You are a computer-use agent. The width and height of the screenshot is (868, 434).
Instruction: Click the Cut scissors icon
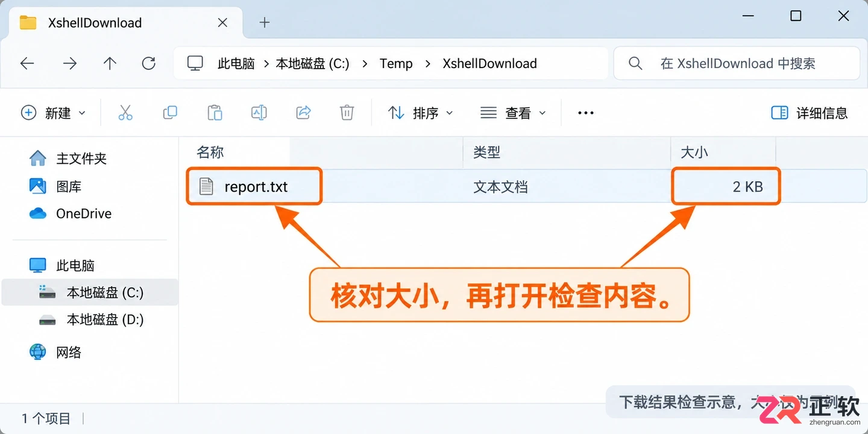click(x=125, y=113)
